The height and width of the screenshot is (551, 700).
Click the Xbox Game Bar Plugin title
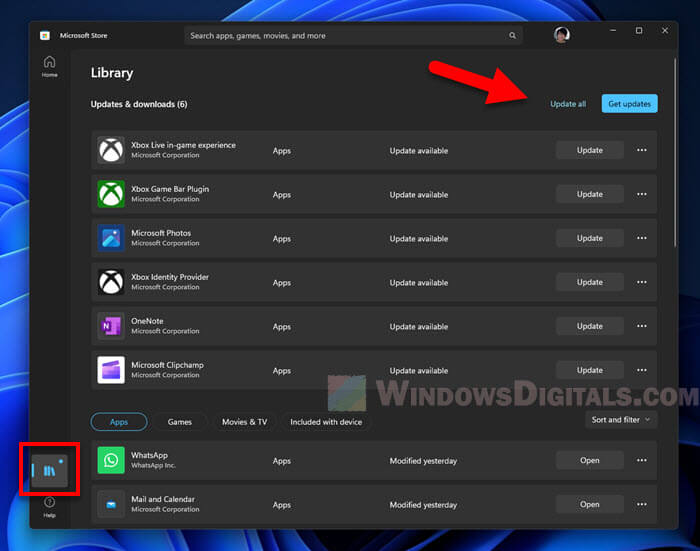tap(170, 189)
